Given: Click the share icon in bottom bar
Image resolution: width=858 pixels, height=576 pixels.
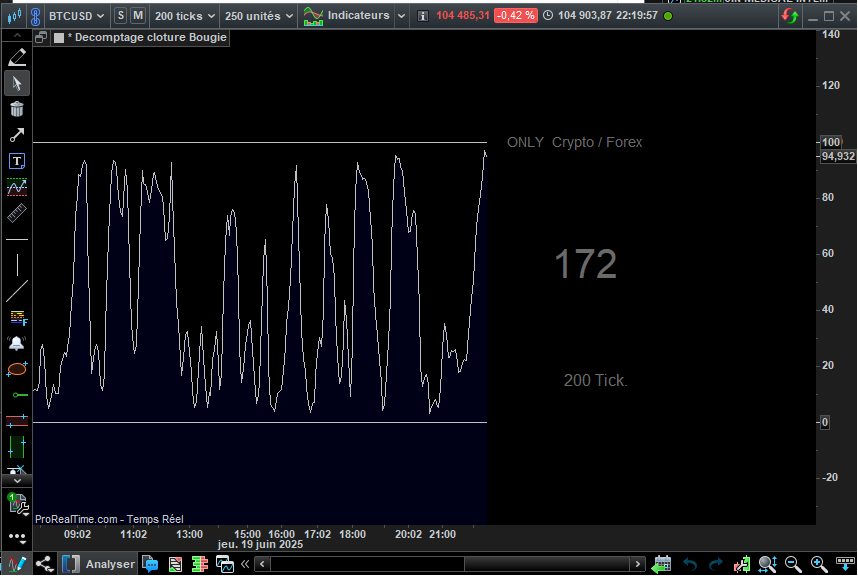Looking at the screenshot, I should coord(44,564).
